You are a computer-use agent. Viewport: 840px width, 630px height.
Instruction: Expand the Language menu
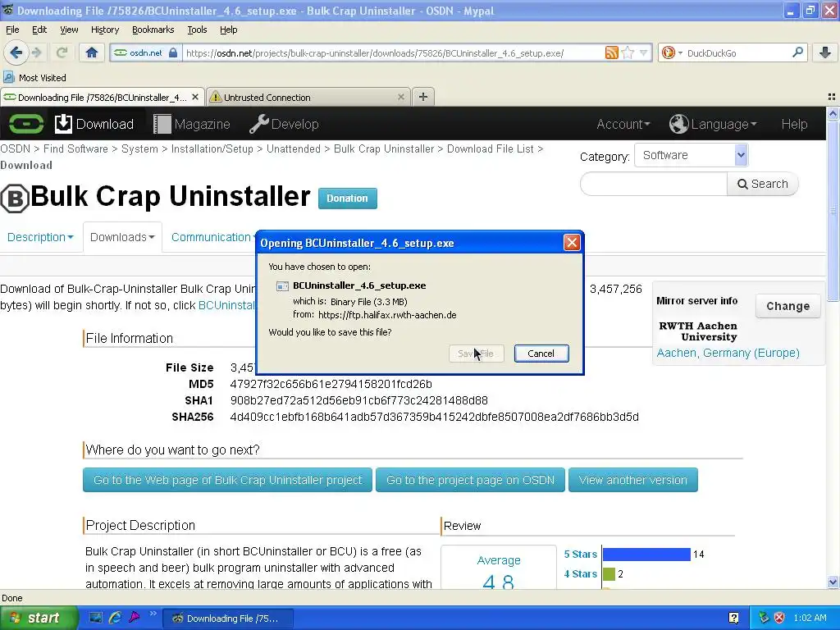[713, 124]
